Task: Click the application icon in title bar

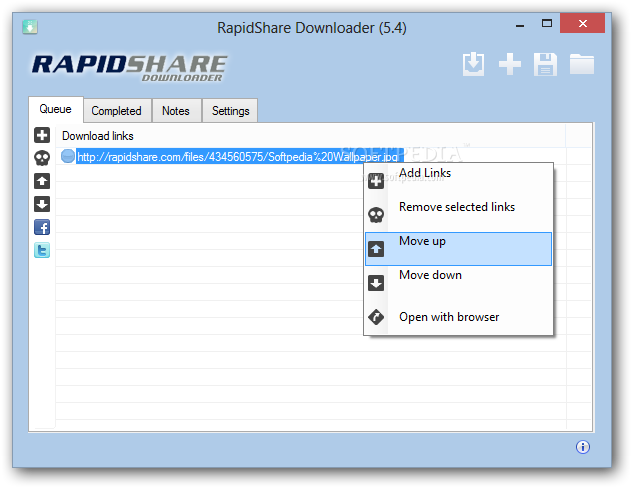Action: pos(30,27)
